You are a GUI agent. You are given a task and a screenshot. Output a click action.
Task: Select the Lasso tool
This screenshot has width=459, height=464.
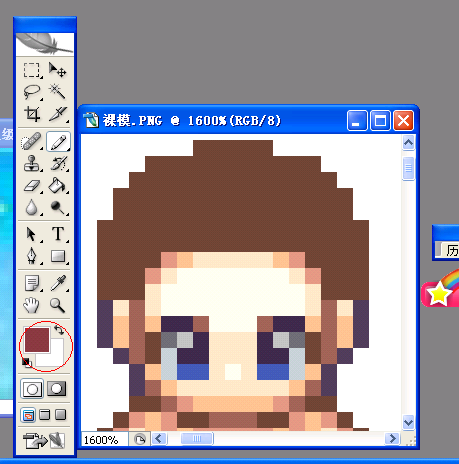coord(32,92)
